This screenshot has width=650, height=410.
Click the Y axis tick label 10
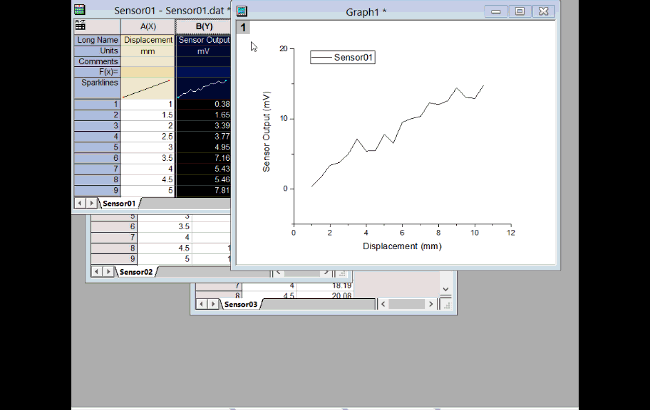pyautogui.click(x=284, y=119)
